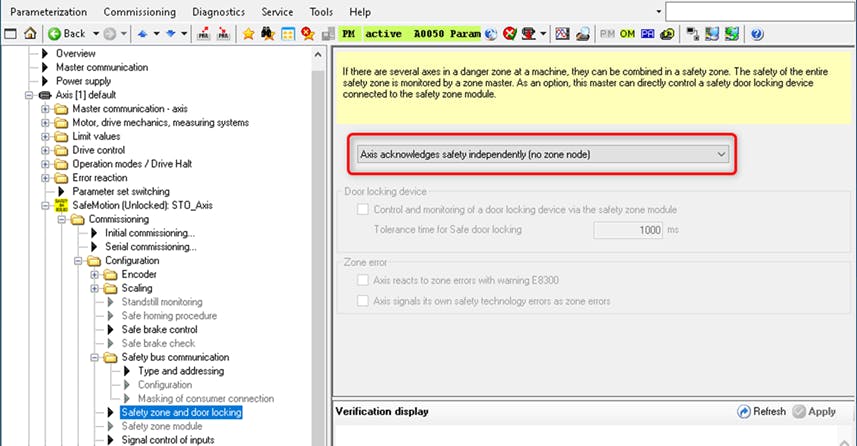Toggle 'Axis signals its own safety' checkbox

[362, 301]
